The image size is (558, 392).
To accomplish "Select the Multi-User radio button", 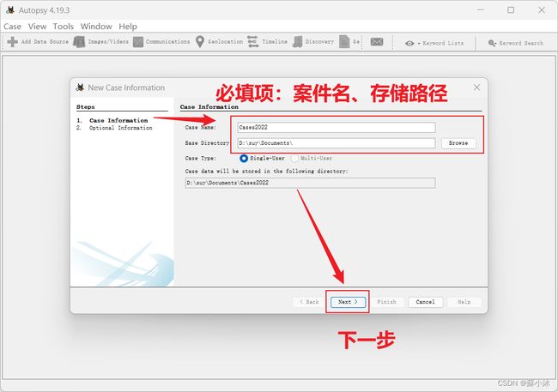I will [x=294, y=159].
